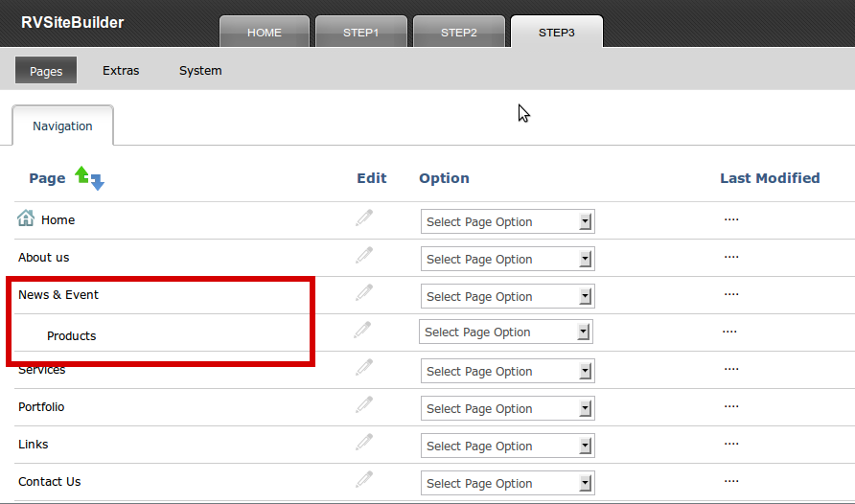
Task: Click the Home page house icon
Action: (x=26, y=218)
